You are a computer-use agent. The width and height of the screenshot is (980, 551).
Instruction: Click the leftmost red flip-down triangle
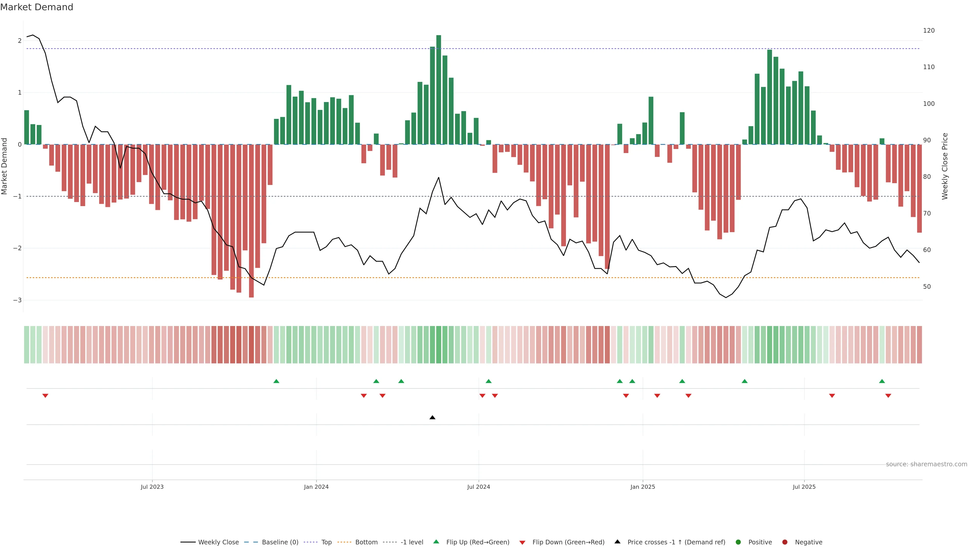45,396
